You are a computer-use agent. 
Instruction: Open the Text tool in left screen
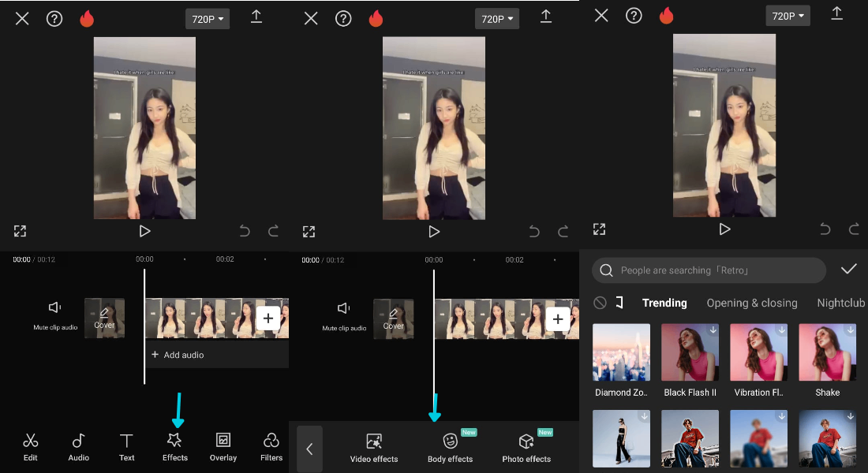(x=126, y=447)
